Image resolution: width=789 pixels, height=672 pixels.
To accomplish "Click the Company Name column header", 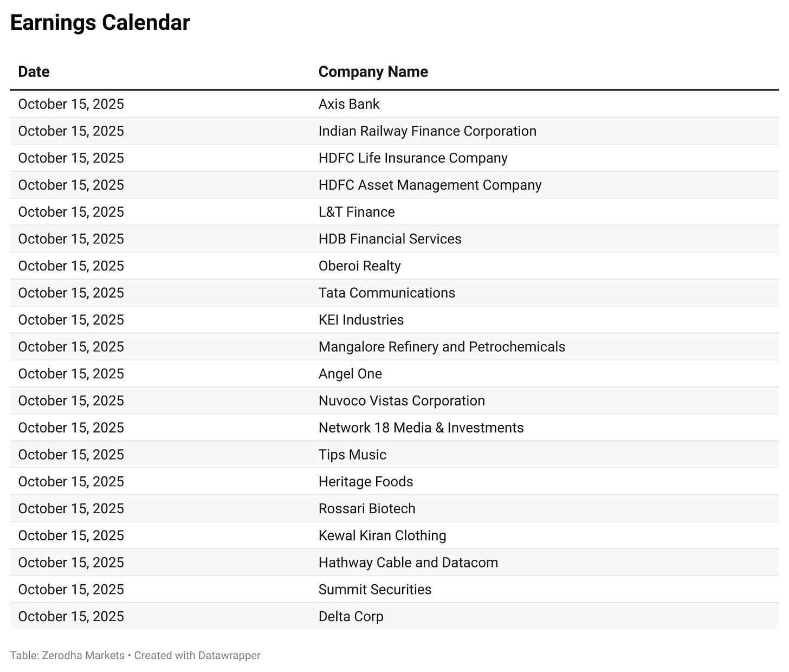I will tap(373, 72).
